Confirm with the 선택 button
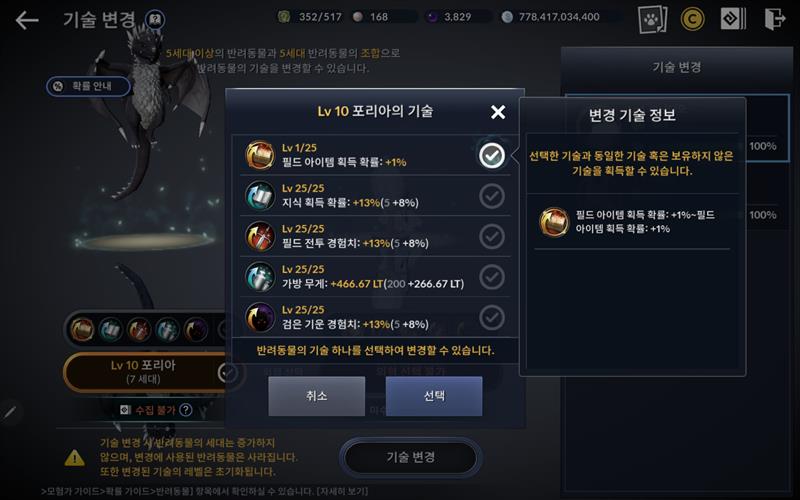This screenshot has height=500, width=800. point(434,396)
